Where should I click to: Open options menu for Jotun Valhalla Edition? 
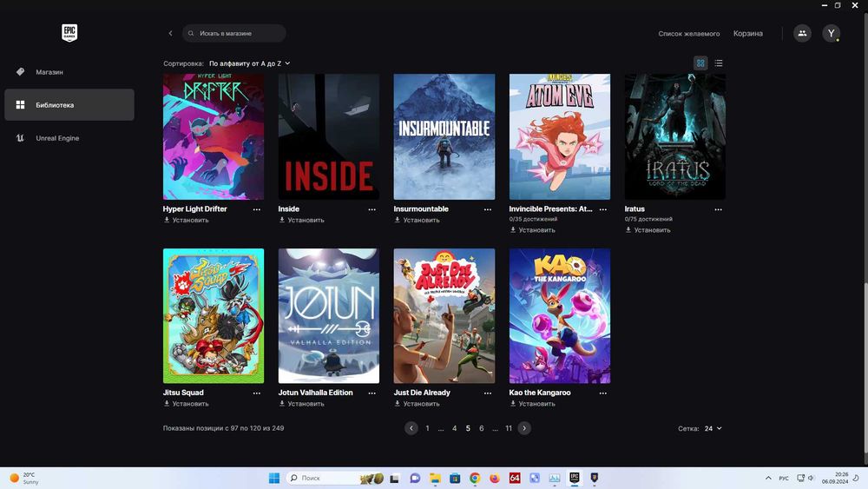tap(372, 393)
